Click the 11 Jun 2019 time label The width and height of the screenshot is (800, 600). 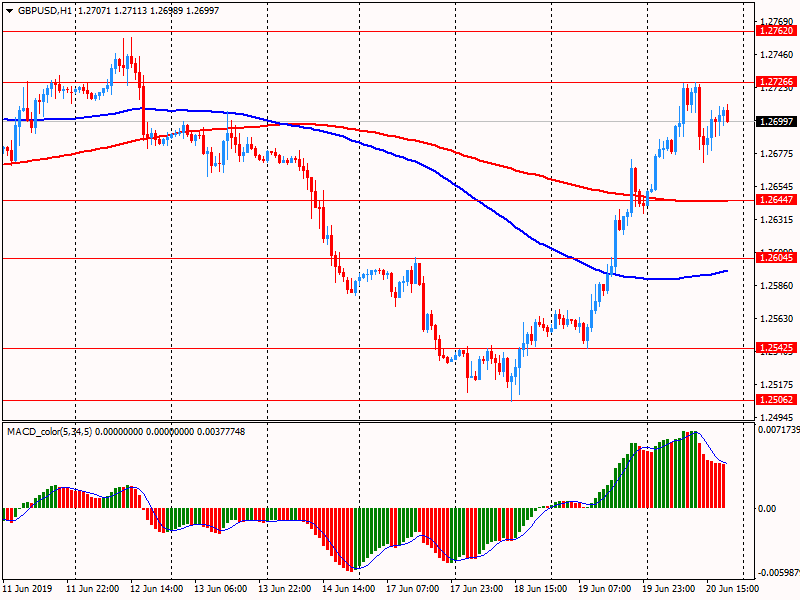(27, 589)
